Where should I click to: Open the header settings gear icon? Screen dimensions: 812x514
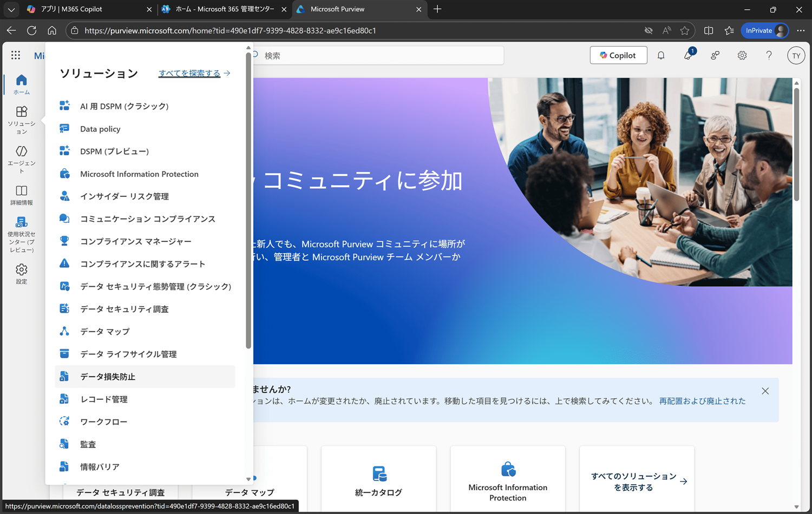pyautogui.click(x=742, y=55)
